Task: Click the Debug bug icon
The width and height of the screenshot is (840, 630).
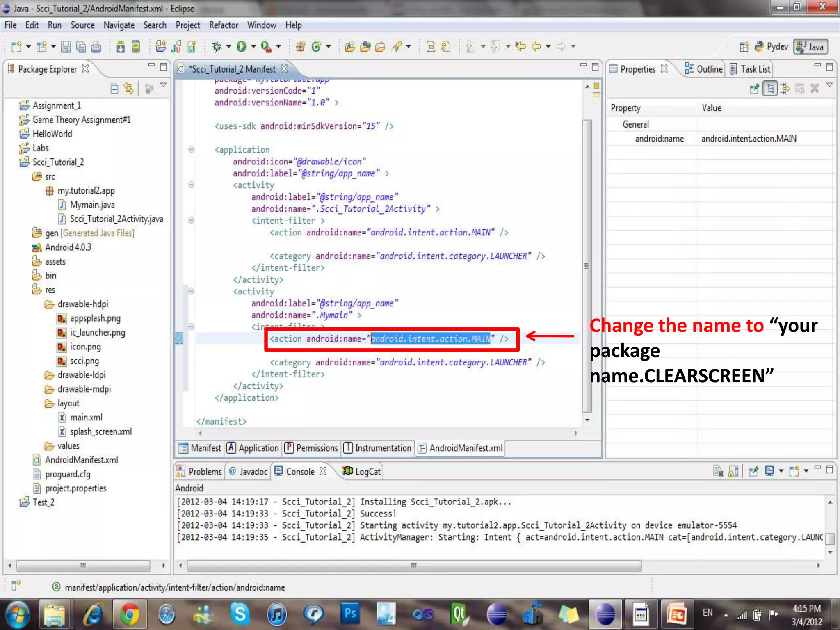Action: (217, 47)
